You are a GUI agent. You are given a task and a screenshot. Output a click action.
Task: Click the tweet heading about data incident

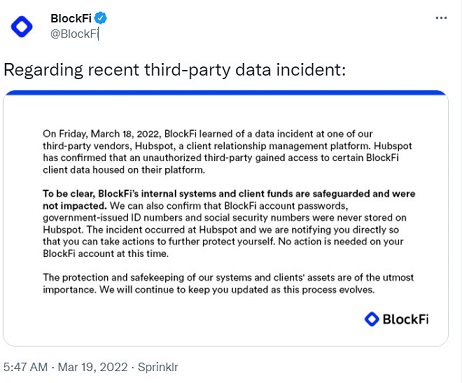coord(175,70)
